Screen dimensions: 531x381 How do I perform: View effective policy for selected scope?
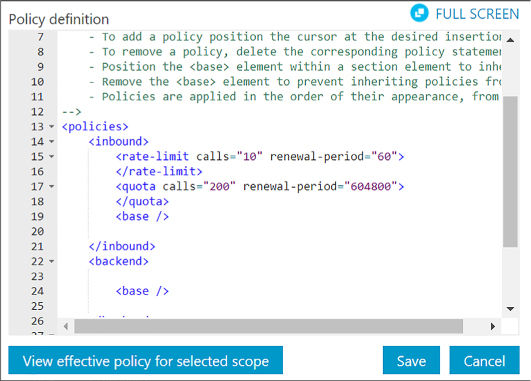[146, 360]
